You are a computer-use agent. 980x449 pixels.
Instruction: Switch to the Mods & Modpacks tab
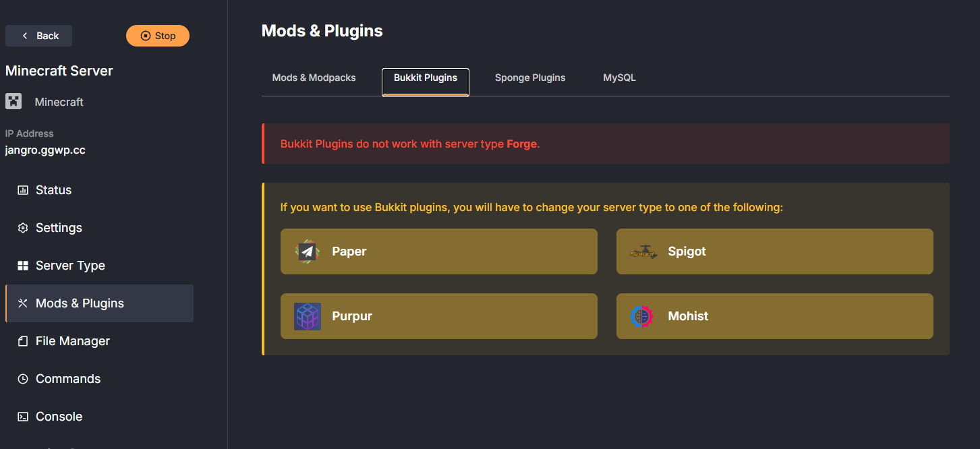pyautogui.click(x=314, y=78)
